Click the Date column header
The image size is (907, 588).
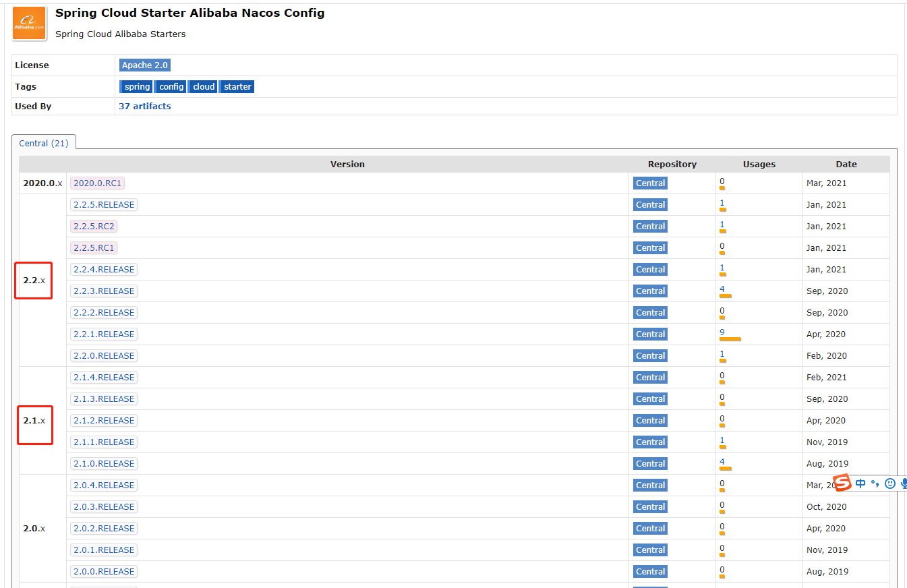(846, 165)
